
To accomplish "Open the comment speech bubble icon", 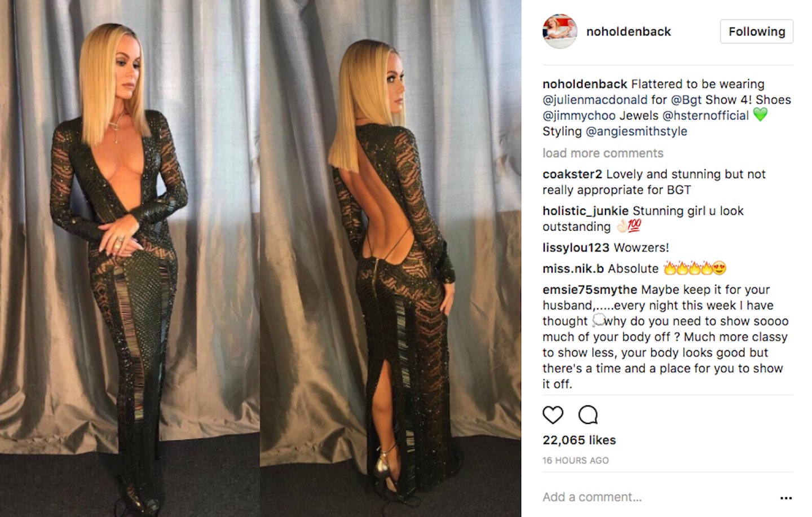I will tap(588, 415).
